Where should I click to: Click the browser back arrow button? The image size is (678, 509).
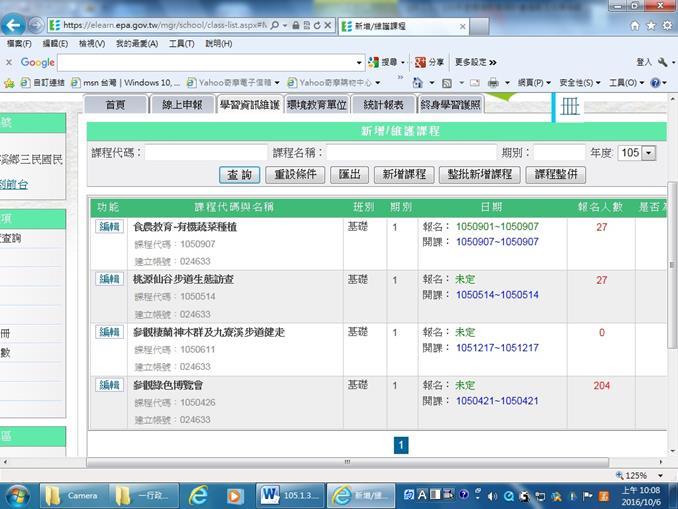pyautogui.click(x=16, y=23)
